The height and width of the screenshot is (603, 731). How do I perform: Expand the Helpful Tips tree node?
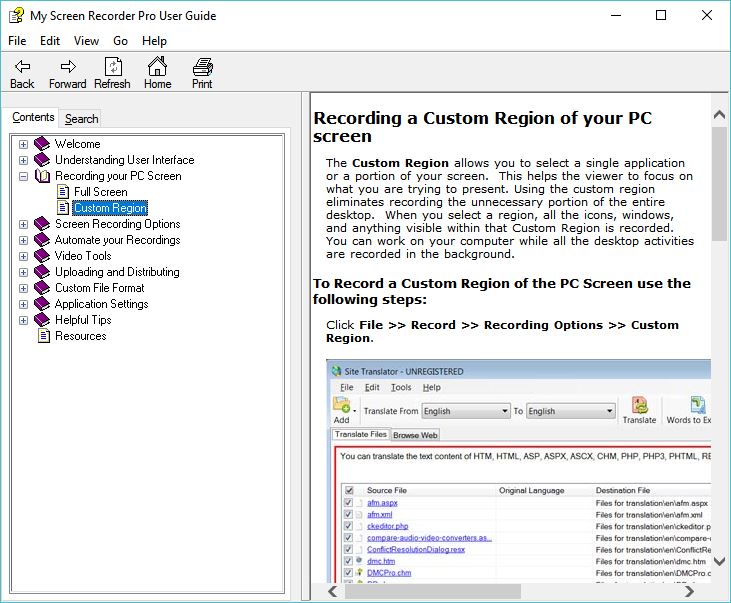click(23, 320)
